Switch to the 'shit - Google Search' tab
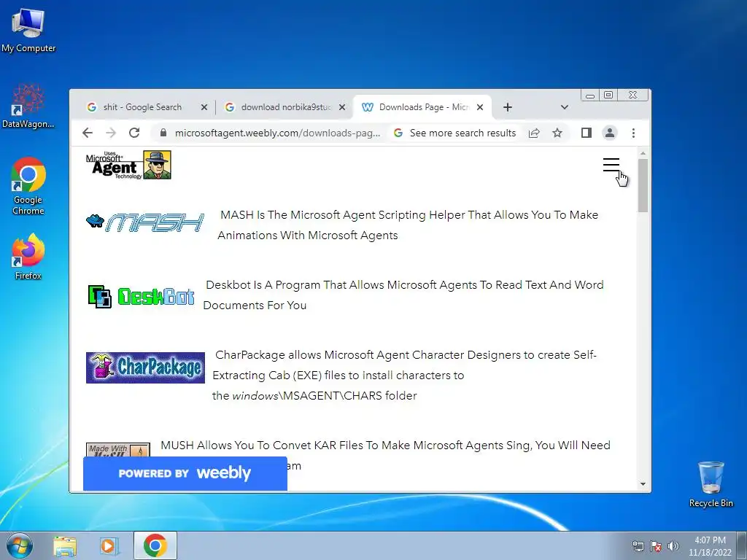 [x=142, y=107]
